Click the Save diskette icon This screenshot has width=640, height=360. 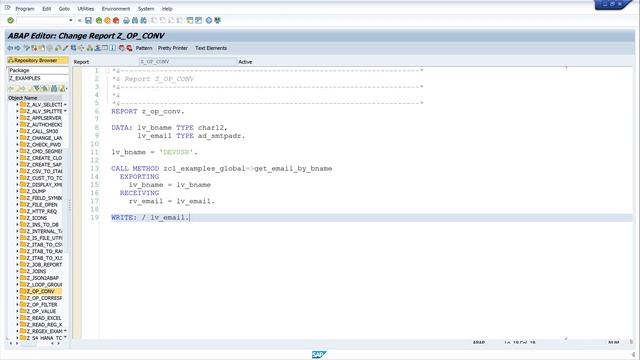click(x=88, y=20)
